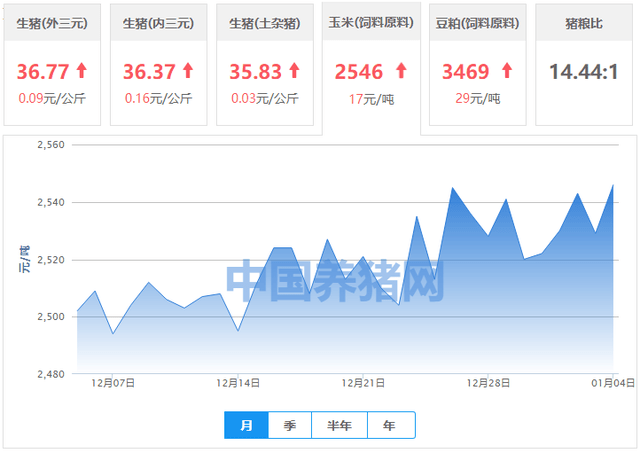640x453 pixels.
Task: Click the chart's final peak at 01月04日
Action: click(613, 185)
